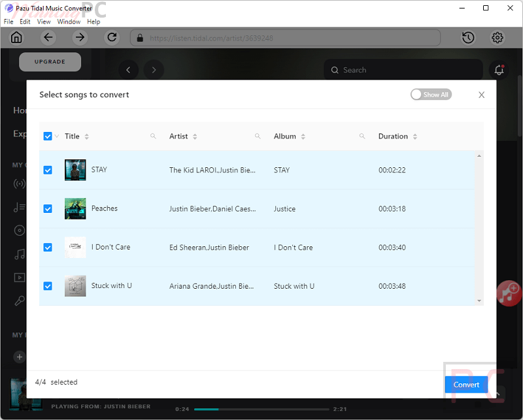This screenshot has width=523, height=420.
Task: Open the File menu
Action: coord(8,22)
